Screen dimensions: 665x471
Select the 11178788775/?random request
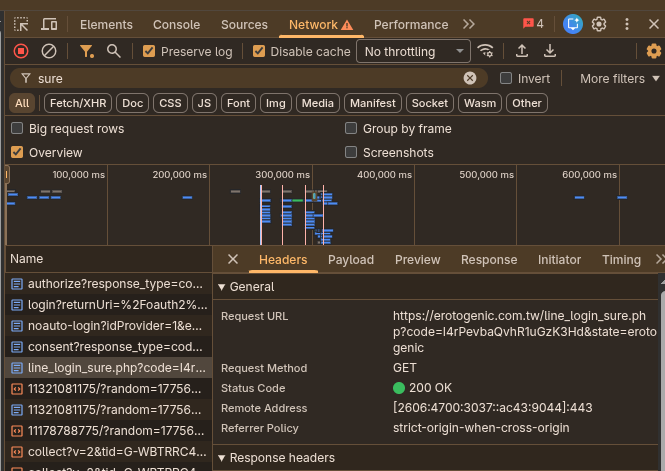click(x=109, y=431)
